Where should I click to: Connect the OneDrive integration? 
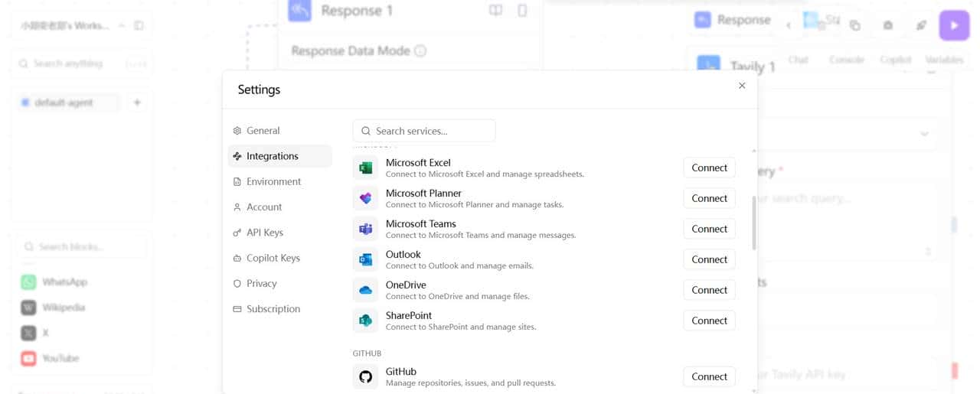[709, 290]
